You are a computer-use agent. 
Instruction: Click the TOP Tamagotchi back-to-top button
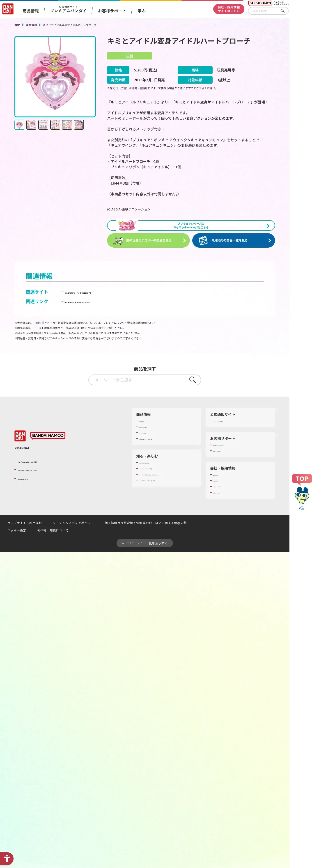(302, 492)
